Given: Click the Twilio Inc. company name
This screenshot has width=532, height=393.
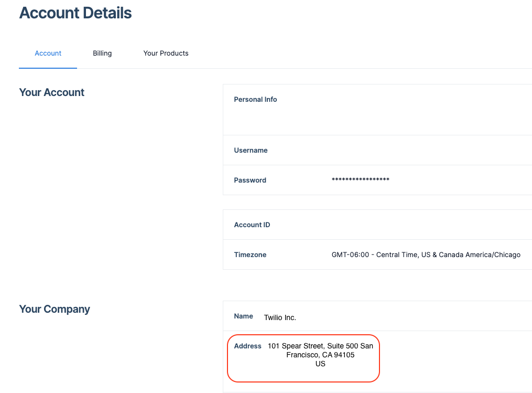Looking at the screenshot, I should click(280, 318).
